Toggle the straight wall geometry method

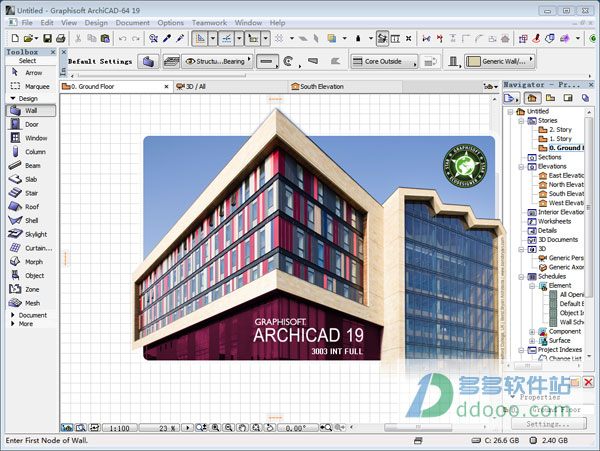(267, 61)
